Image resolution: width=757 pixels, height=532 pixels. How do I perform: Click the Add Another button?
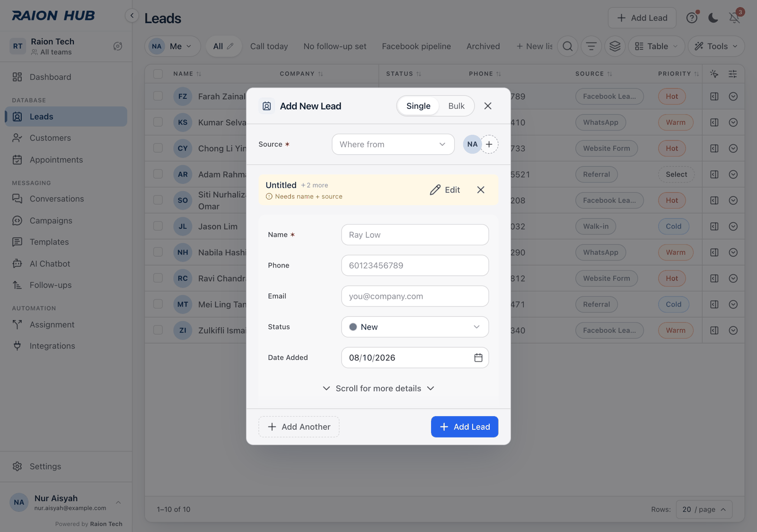coord(299,427)
